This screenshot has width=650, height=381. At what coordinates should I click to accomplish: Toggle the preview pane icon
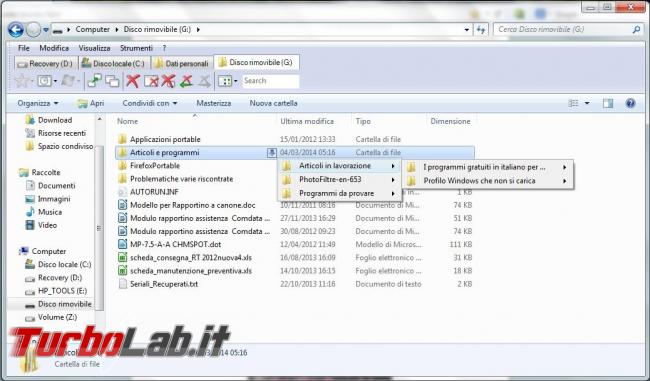[608, 103]
